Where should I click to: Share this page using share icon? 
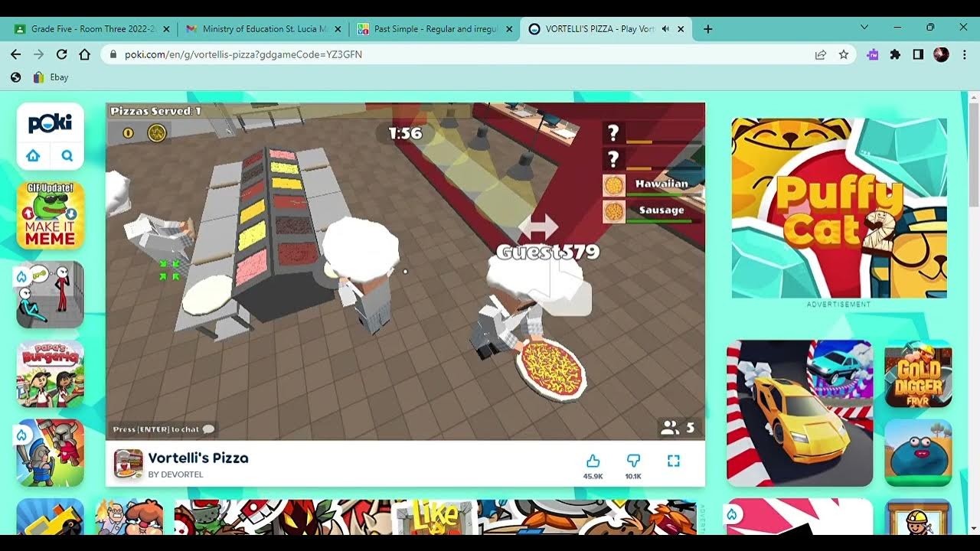pos(821,54)
